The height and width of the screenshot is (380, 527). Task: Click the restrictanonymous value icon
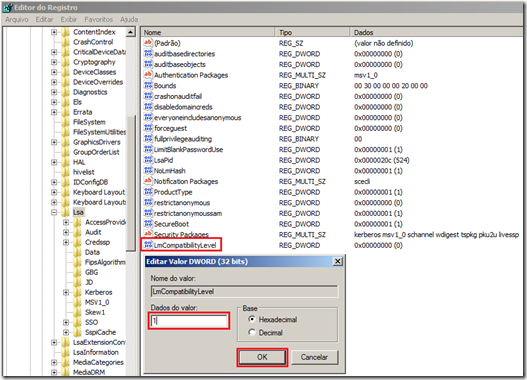coord(148,203)
